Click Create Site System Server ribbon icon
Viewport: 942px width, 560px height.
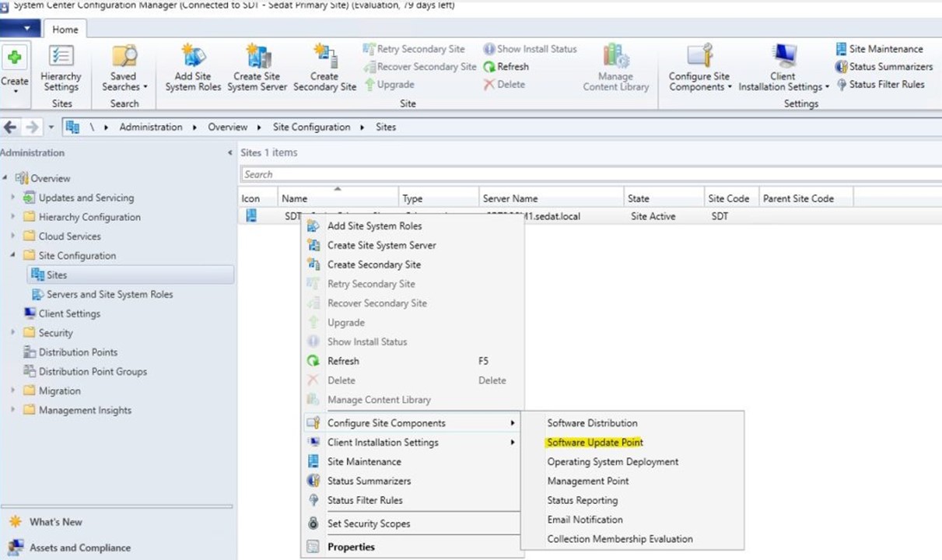[257, 68]
